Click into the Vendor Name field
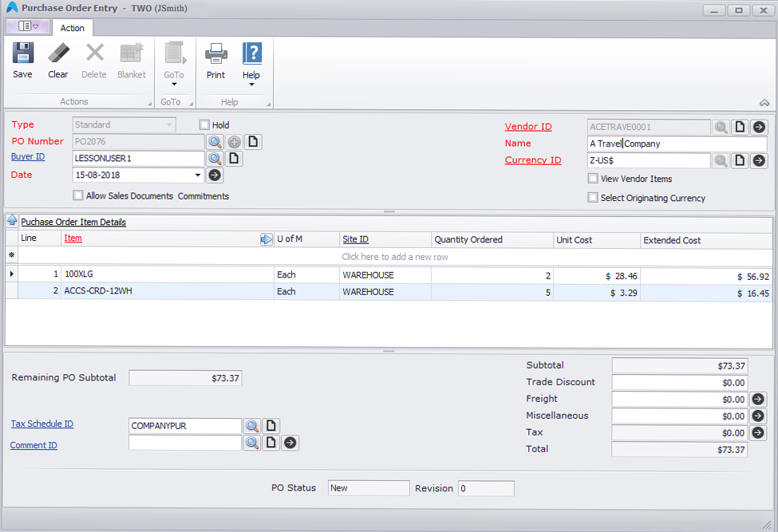The image size is (778, 532). pos(677,144)
